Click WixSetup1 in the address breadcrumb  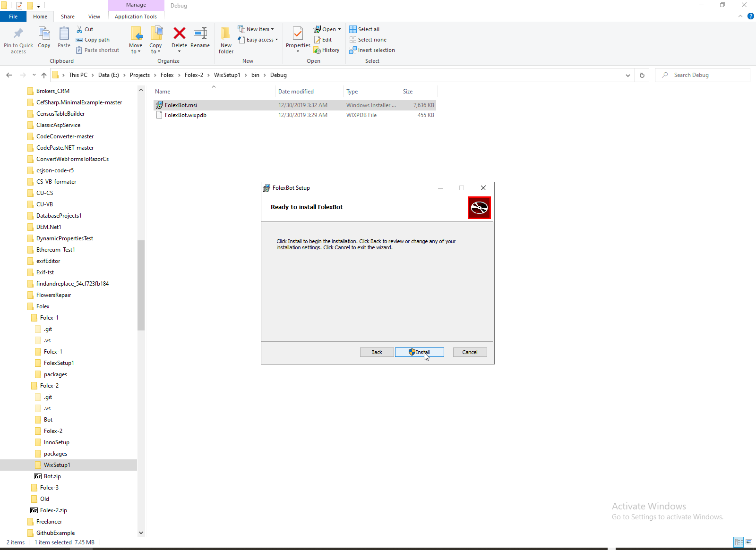click(x=227, y=75)
